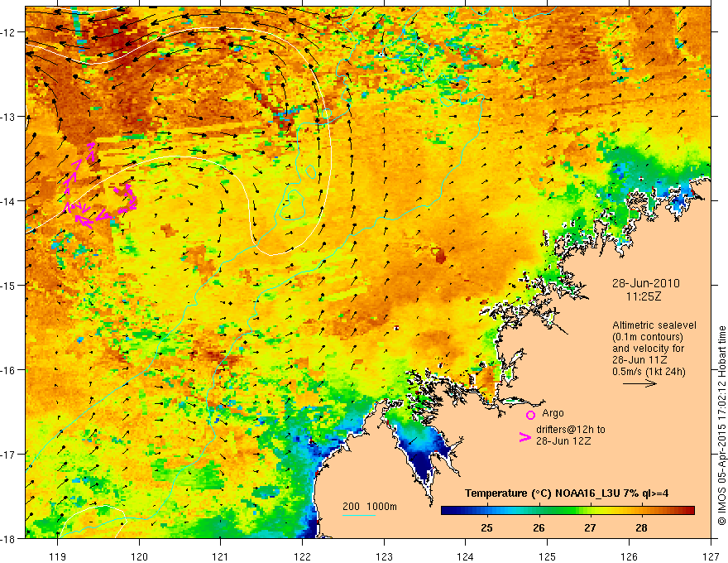Click latitude axis label -15
The width and height of the screenshot is (728, 563).
pyautogui.click(x=9, y=285)
